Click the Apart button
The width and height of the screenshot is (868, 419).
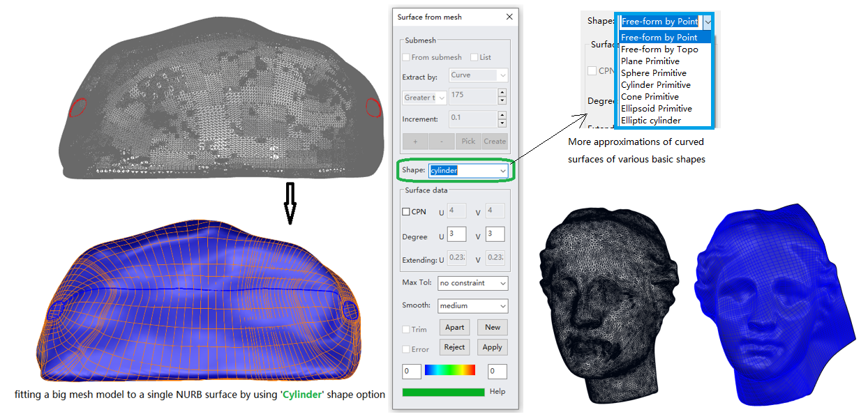(454, 327)
